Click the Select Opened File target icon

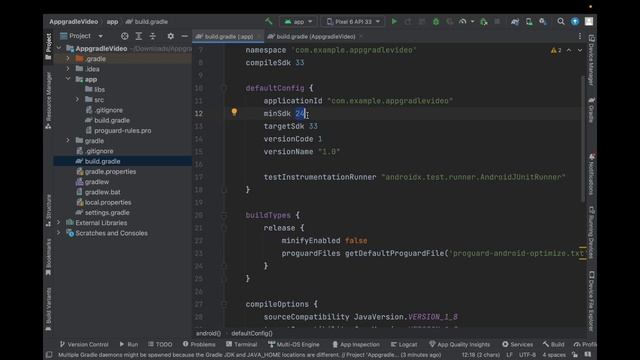coord(124,36)
